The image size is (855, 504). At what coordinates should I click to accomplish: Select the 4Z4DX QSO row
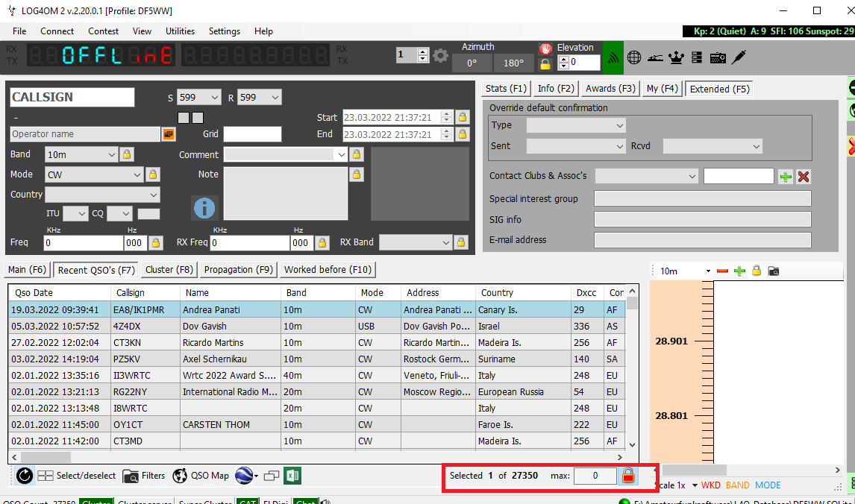click(317, 327)
